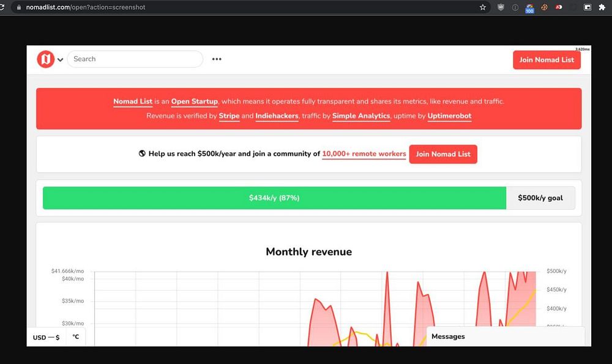Open the 10,000+ remote workers link
Screen dimensions: 612x364
click(x=364, y=154)
